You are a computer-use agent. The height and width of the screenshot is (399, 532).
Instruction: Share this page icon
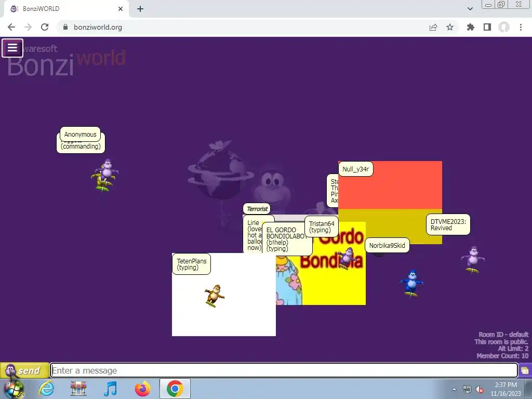pyautogui.click(x=433, y=27)
